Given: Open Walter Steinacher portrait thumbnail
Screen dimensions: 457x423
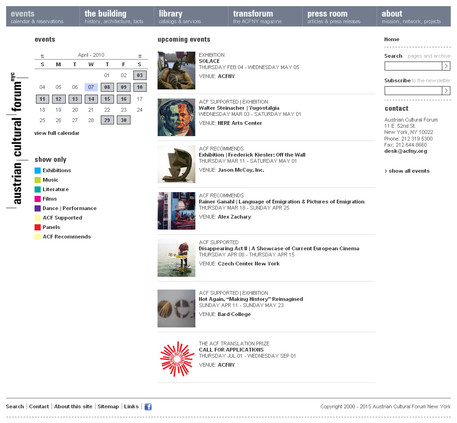Looking at the screenshot, I should [176, 117].
